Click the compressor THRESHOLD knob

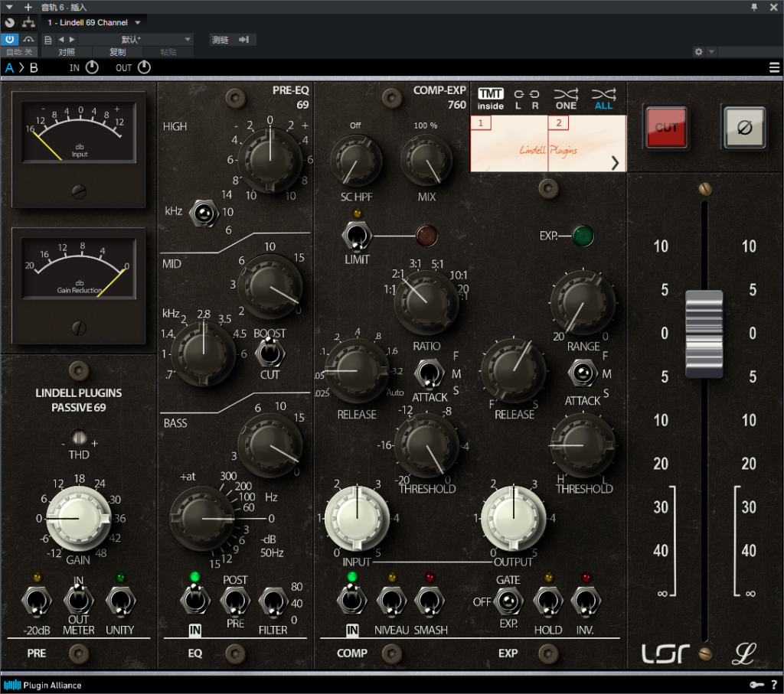pyautogui.click(x=426, y=446)
